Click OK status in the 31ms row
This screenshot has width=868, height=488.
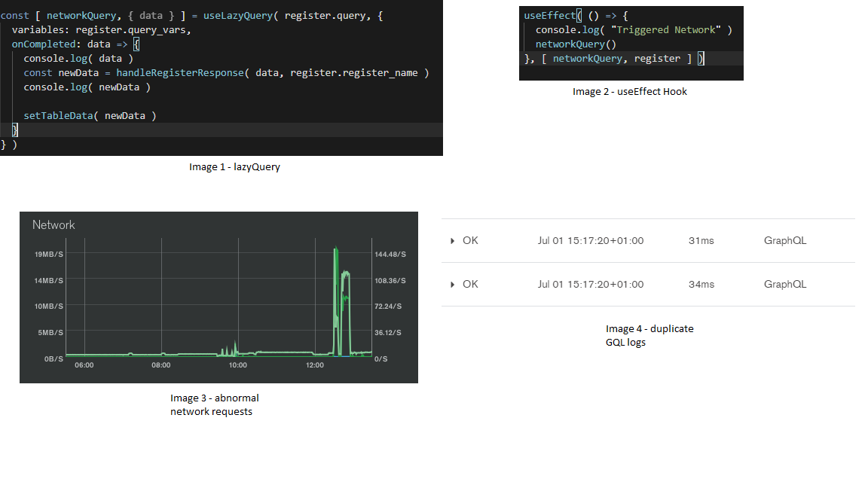(470, 241)
